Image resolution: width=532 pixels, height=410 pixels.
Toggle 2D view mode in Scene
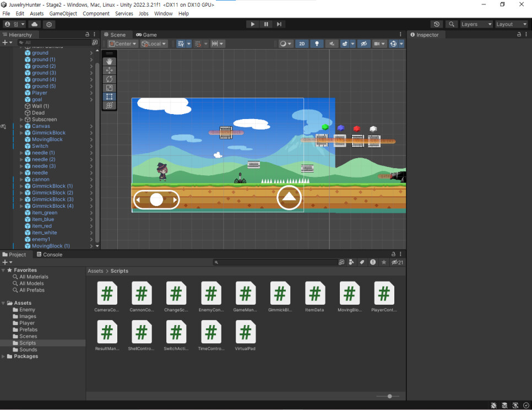[x=302, y=44]
